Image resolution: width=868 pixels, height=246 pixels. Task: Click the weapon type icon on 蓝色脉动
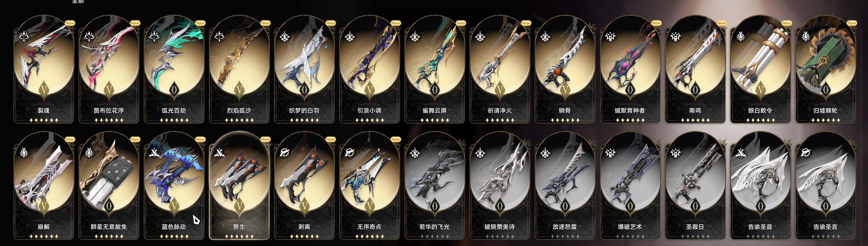pos(154,153)
